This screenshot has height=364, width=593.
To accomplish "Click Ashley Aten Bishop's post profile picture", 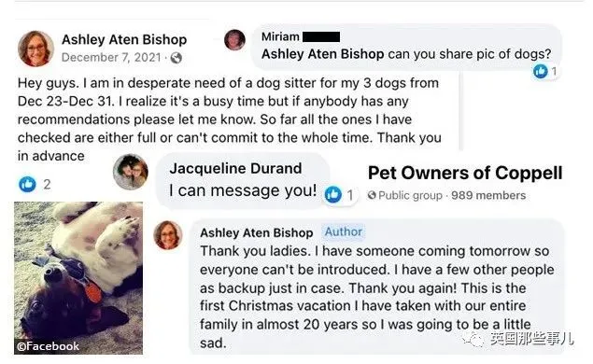I will (35, 49).
